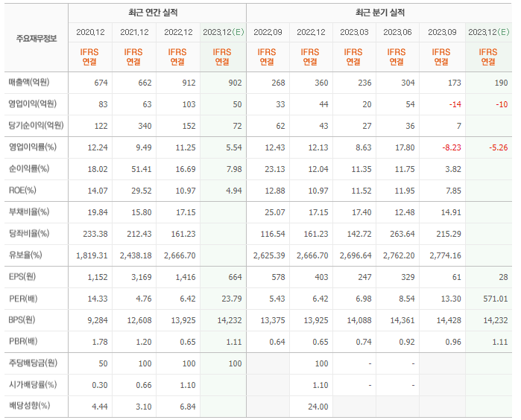Click the PBR(배) row label

pyautogui.click(x=23, y=341)
